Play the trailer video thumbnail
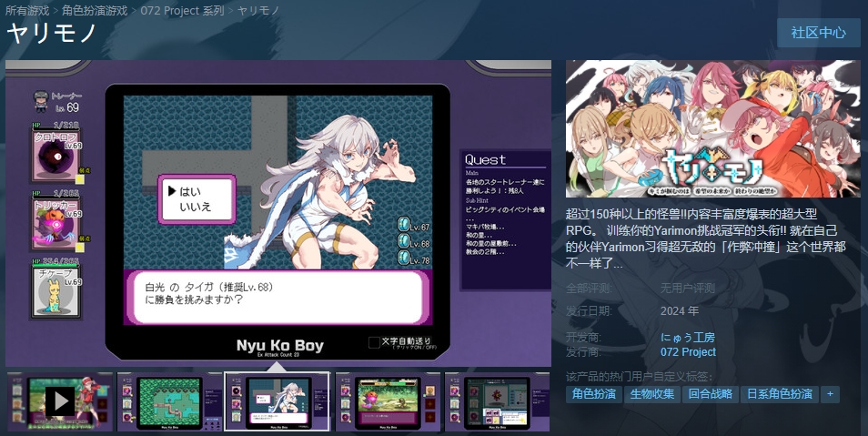Screen dimensions: 868x436 click(60, 401)
